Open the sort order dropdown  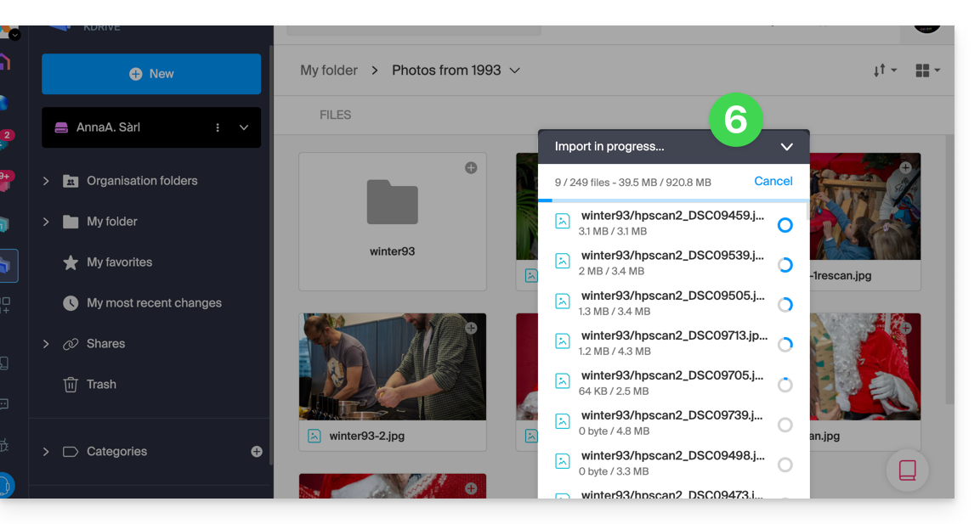(884, 70)
